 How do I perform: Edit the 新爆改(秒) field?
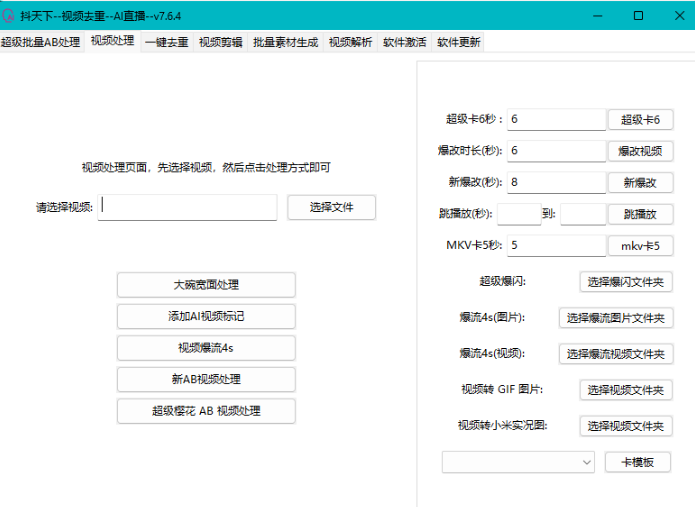[556, 182]
